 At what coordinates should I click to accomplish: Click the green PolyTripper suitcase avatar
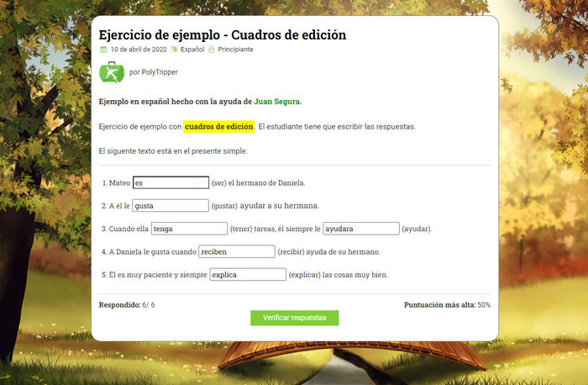(x=112, y=72)
